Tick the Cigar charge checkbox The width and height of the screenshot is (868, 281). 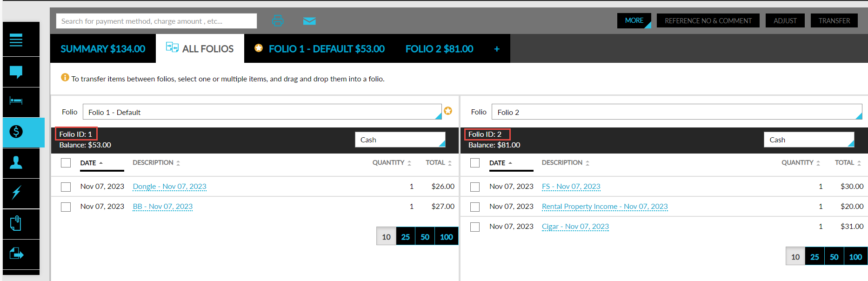(475, 227)
